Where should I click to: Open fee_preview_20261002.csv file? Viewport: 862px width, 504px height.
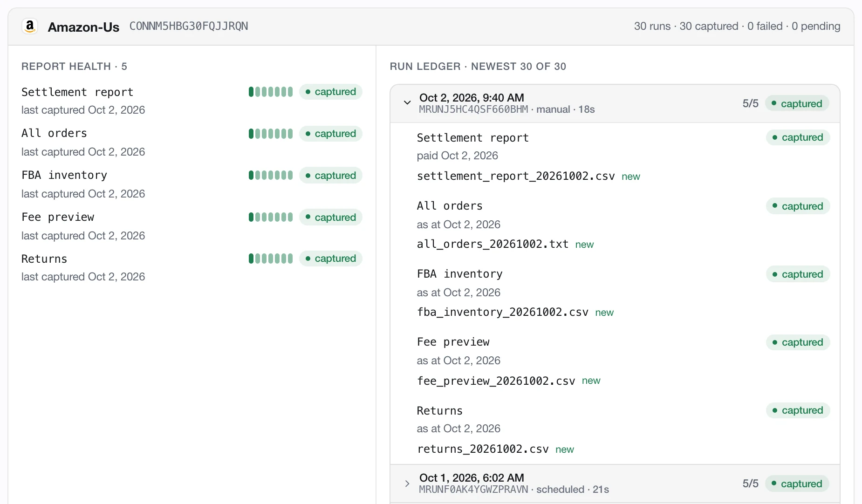pyautogui.click(x=496, y=381)
